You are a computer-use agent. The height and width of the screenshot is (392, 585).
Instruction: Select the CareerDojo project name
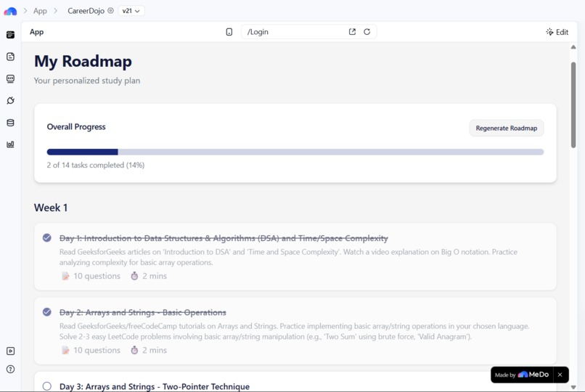86,11
